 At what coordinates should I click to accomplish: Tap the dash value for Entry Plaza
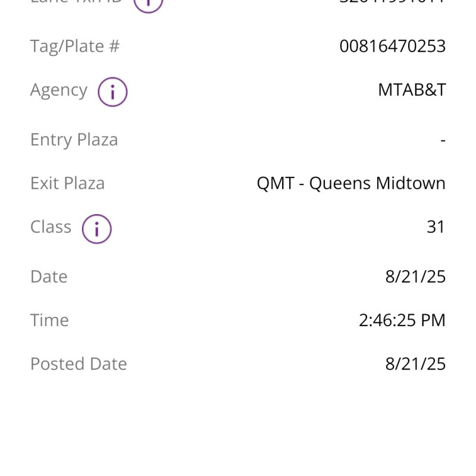coord(443,140)
